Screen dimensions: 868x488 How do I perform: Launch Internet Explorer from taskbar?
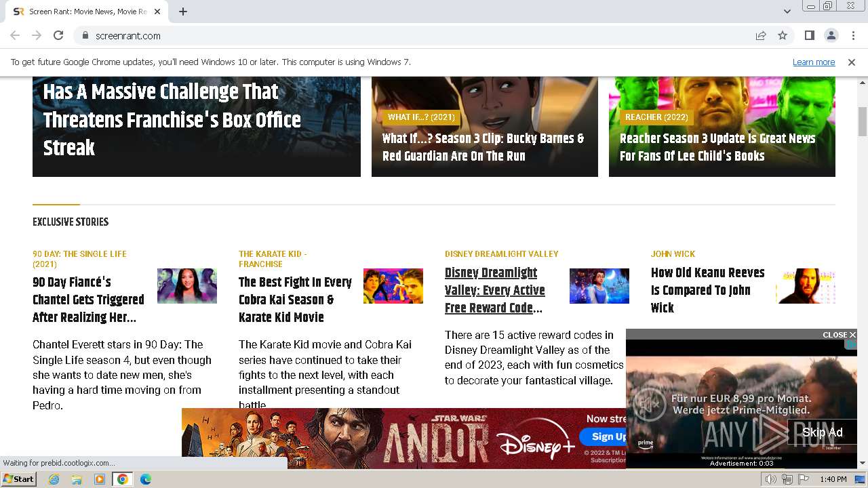pos(54,479)
